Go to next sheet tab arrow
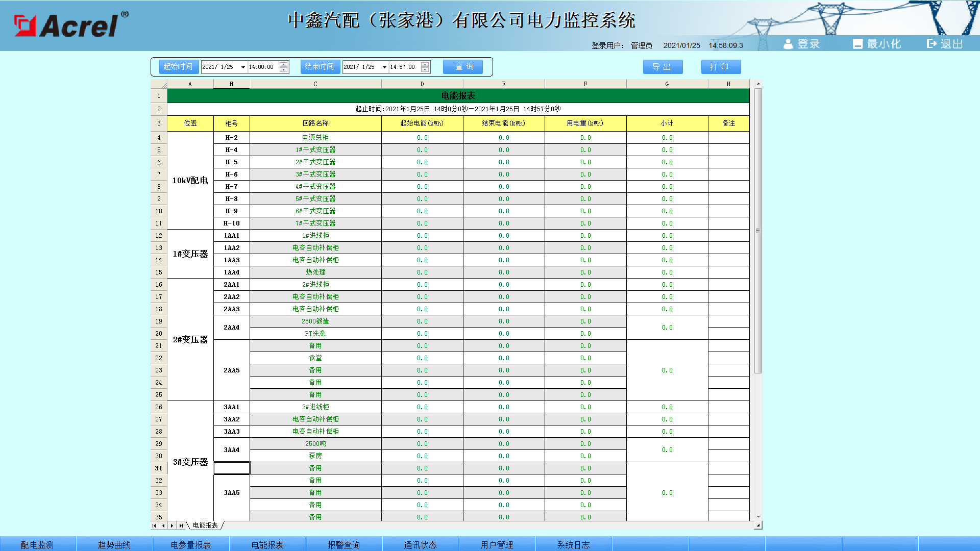The height and width of the screenshot is (551, 980). (x=172, y=525)
